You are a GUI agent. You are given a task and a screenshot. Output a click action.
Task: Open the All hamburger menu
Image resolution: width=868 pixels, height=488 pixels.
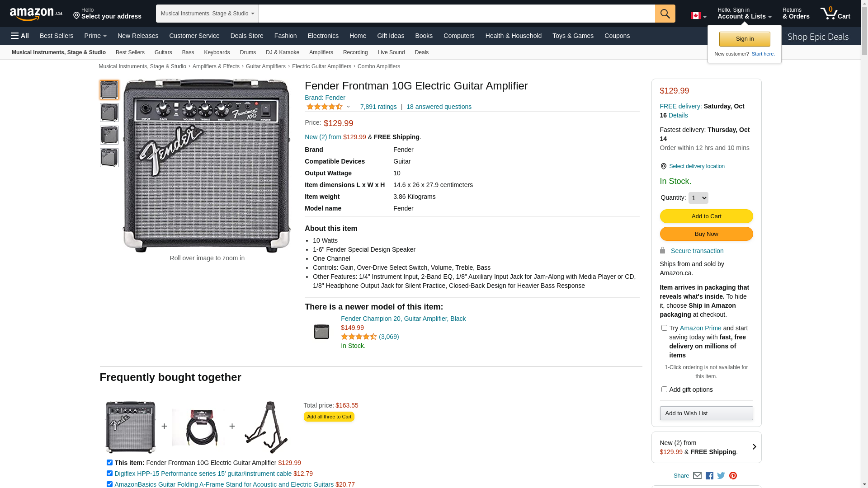click(20, 36)
